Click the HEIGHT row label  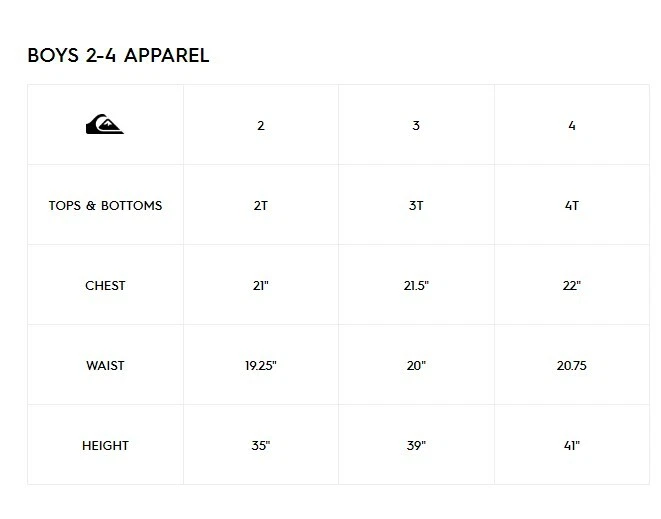point(105,446)
